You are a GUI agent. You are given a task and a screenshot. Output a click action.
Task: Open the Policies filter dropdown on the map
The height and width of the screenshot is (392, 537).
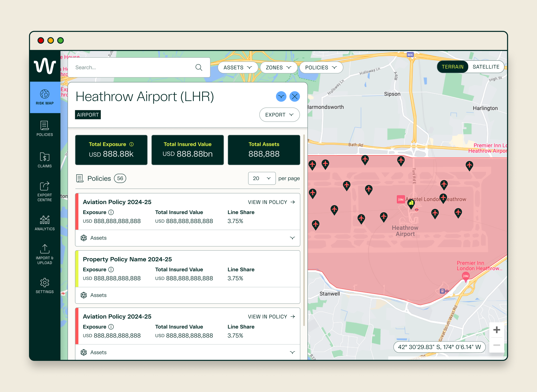tap(321, 67)
